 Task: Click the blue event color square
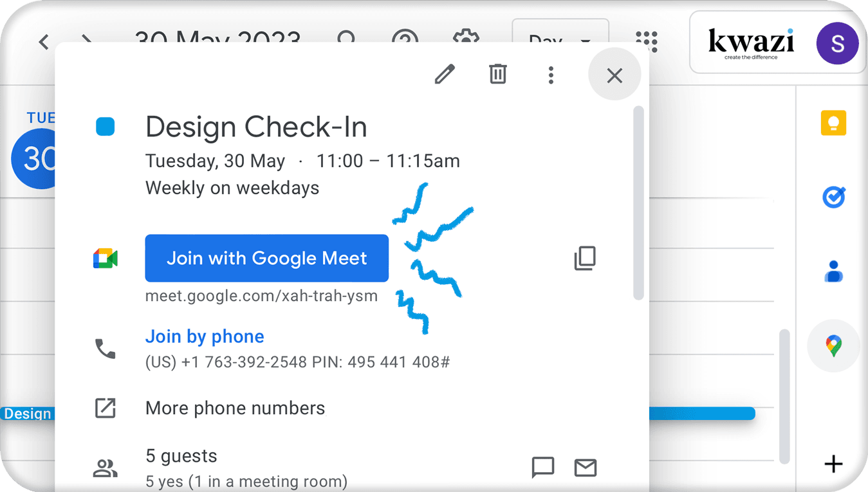tap(105, 127)
